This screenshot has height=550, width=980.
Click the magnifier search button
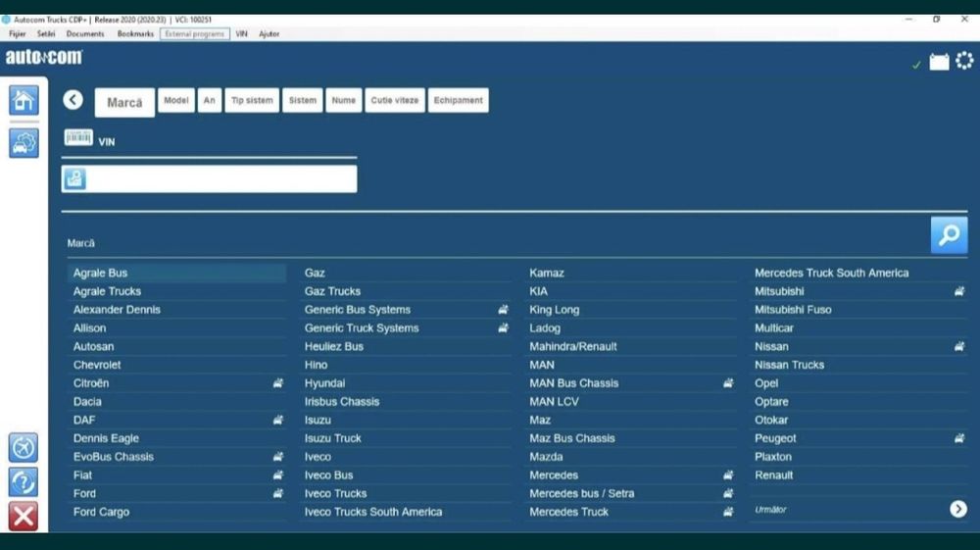949,235
